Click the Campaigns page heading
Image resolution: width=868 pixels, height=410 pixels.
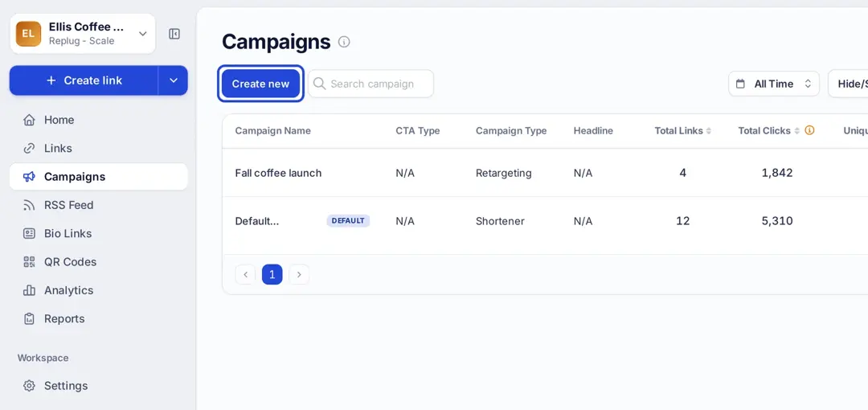[x=276, y=42]
